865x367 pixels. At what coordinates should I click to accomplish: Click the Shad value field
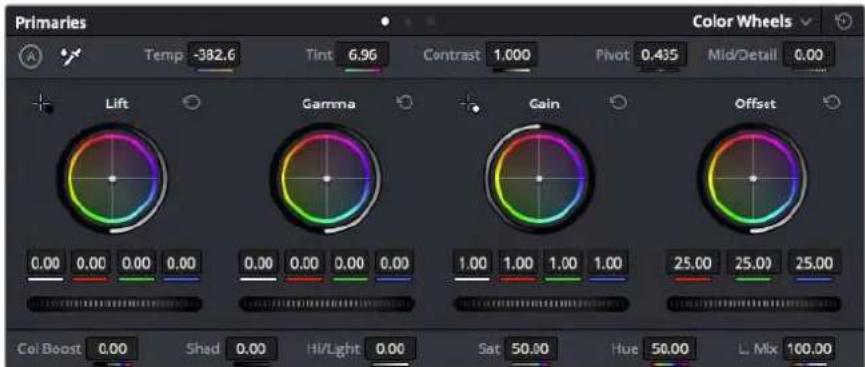pyautogui.click(x=252, y=349)
